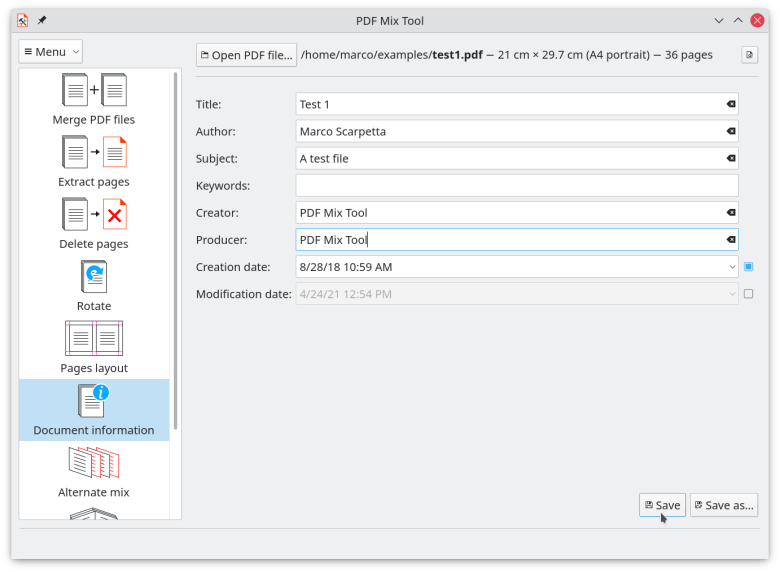
Task: Click the Save as... button
Action: click(x=723, y=505)
